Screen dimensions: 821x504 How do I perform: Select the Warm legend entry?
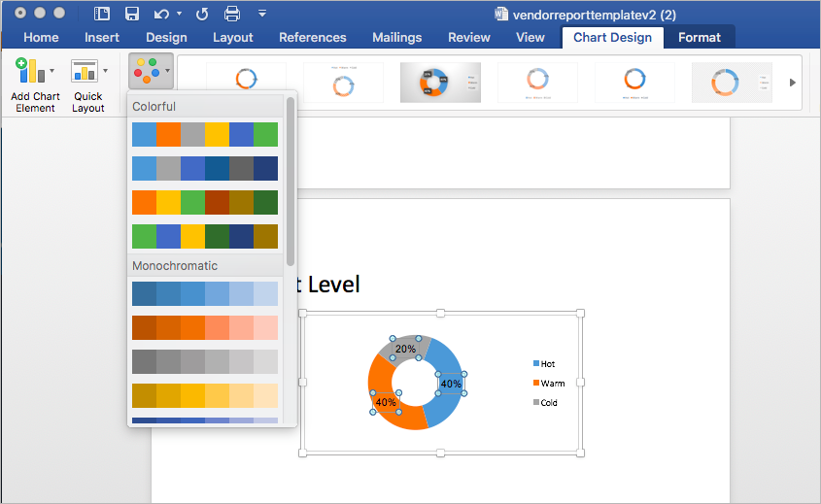pos(549,384)
